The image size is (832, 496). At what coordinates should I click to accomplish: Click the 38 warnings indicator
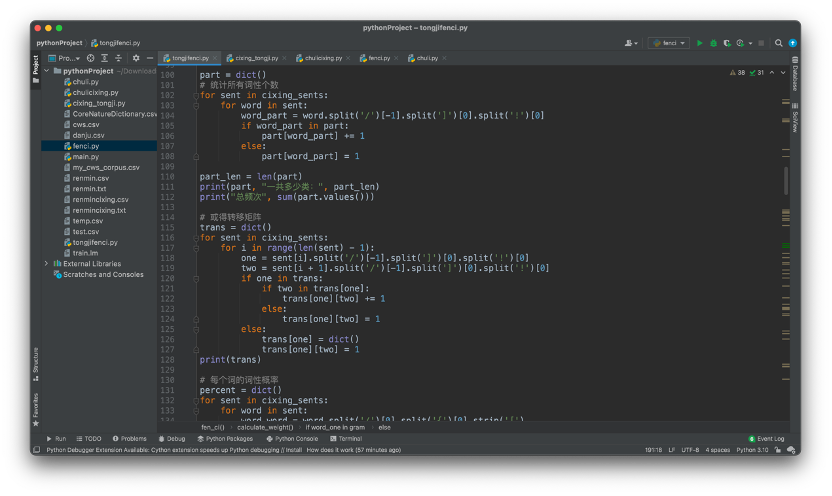(x=738, y=73)
